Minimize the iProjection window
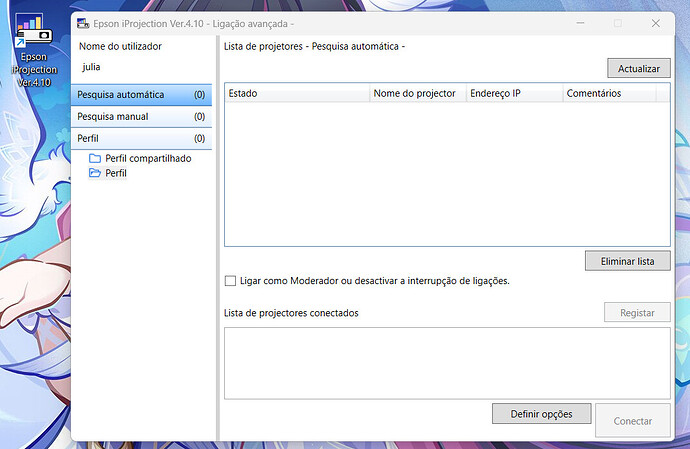The image size is (690, 449). point(580,23)
